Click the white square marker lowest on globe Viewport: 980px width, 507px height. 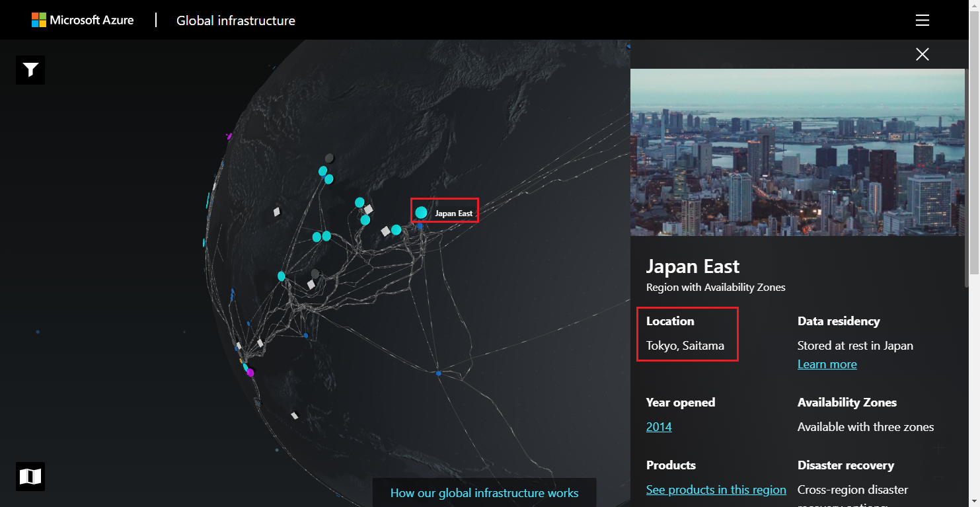(295, 416)
